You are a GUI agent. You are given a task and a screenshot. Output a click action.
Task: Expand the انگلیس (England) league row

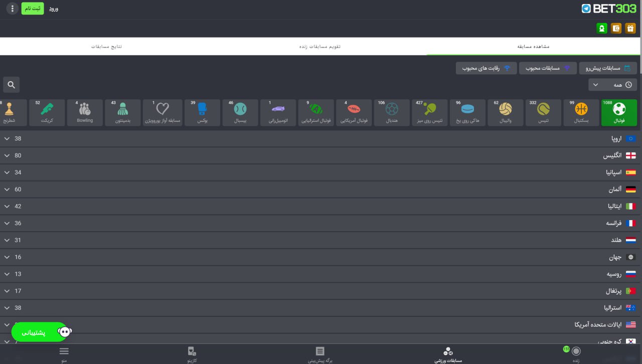(x=321, y=155)
